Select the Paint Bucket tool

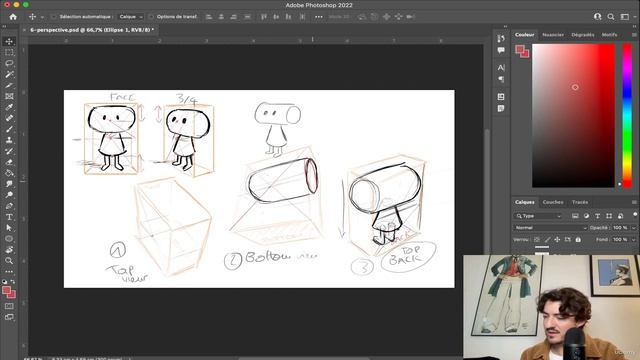(9, 173)
